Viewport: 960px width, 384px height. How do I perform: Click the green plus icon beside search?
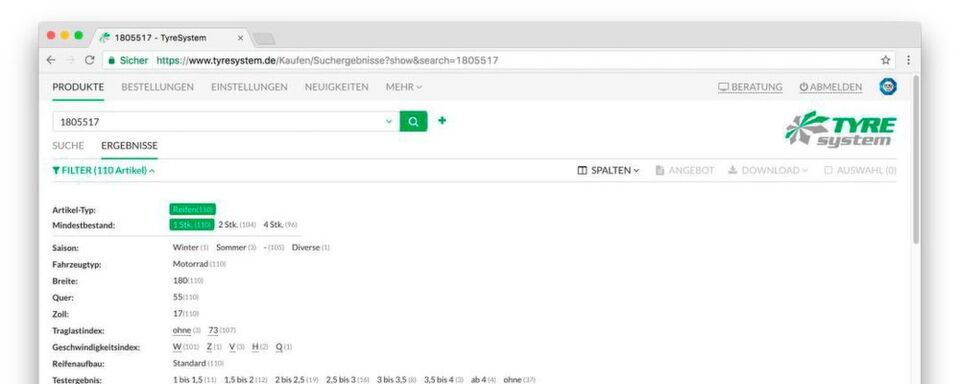click(442, 121)
